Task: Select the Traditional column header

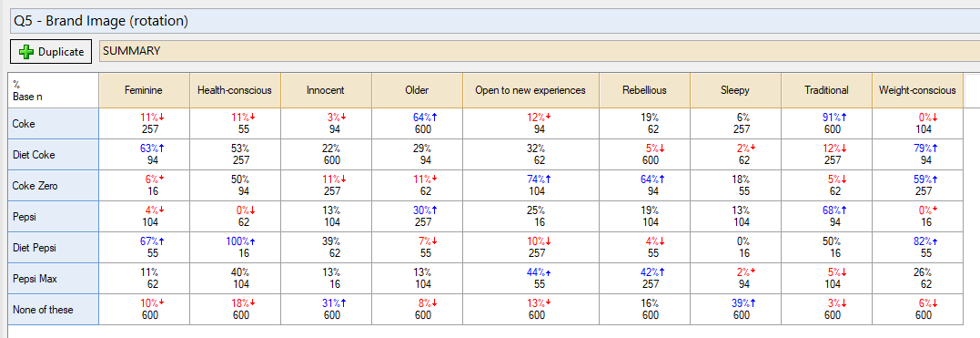Action: tap(826, 90)
